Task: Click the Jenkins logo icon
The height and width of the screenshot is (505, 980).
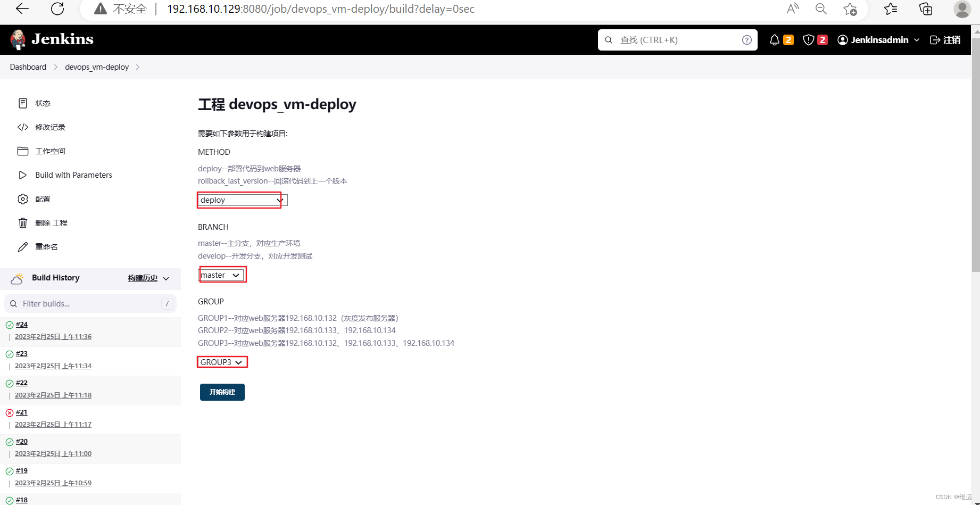Action: pyautogui.click(x=18, y=39)
